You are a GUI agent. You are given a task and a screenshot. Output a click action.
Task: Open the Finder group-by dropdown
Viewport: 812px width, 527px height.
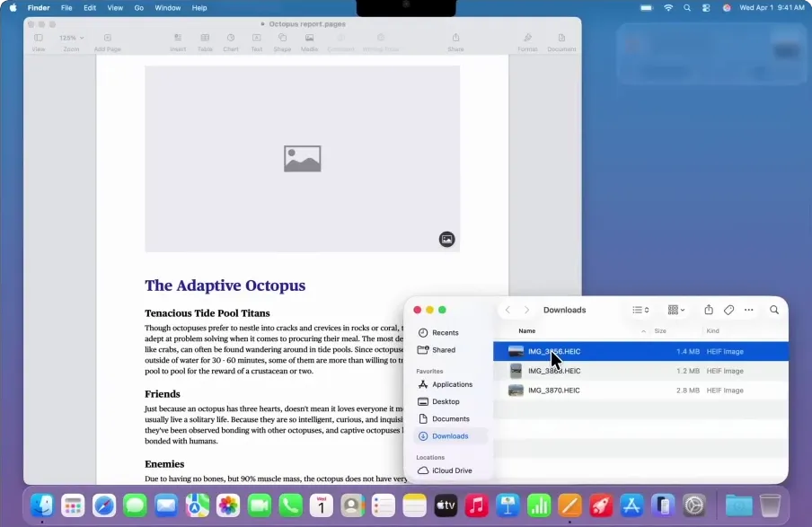(675, 310)
